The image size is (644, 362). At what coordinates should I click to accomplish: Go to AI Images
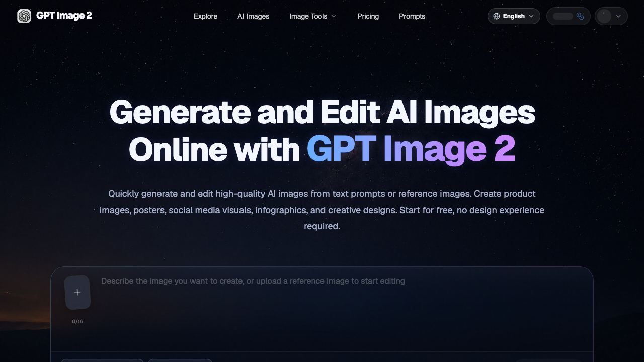tap(253, 16)
